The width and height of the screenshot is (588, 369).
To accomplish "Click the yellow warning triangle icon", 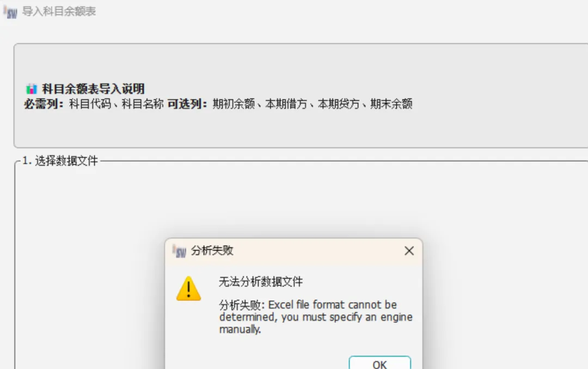I will coord(188,289).
